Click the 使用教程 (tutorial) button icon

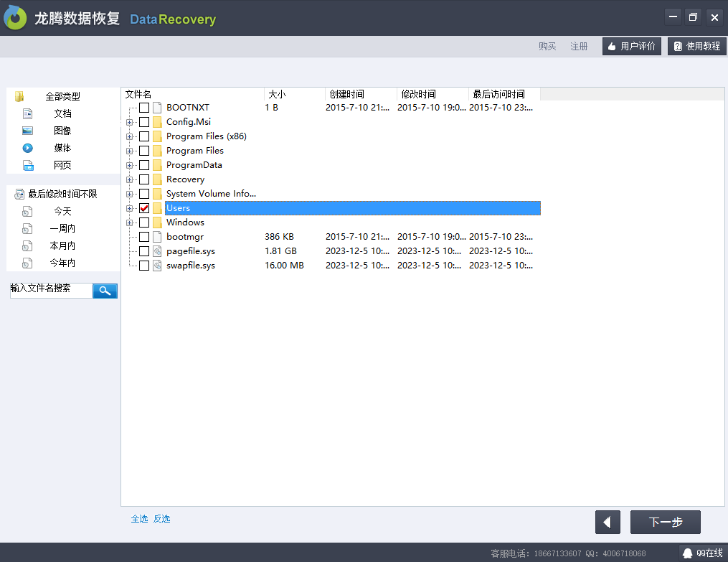(x=676, y=46)
